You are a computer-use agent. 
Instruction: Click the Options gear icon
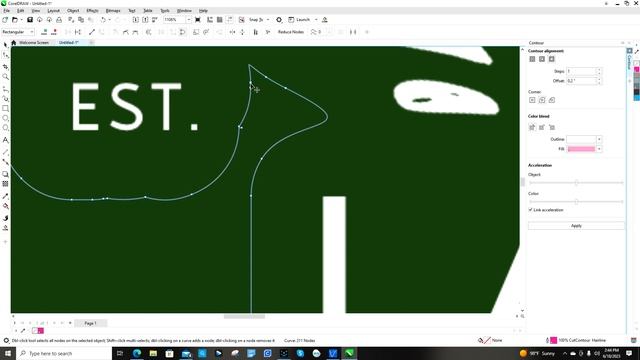tap(279, 20)
